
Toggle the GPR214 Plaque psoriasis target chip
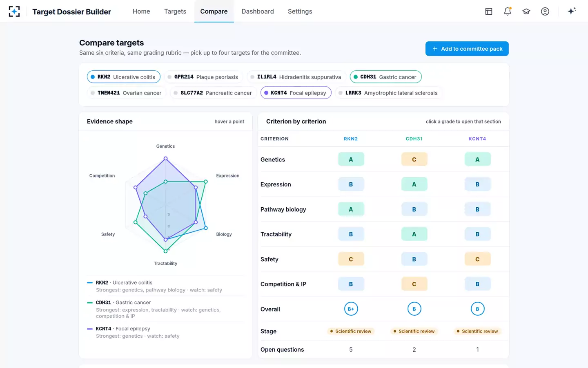[203, 77]
